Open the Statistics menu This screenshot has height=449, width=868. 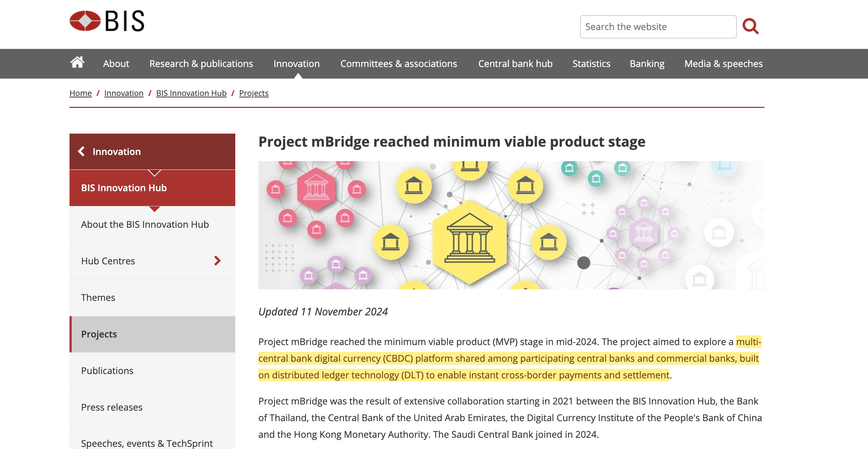(x=591, y=64)
